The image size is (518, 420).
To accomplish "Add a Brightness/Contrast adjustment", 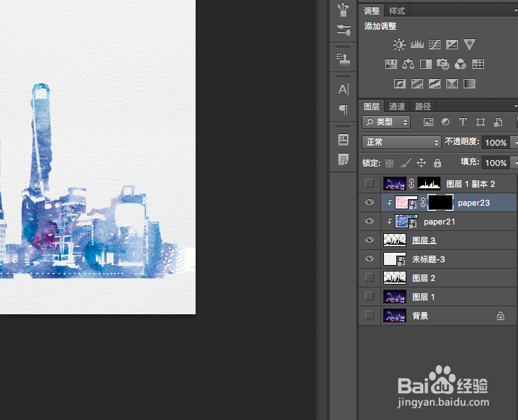I will coord(399,44).
